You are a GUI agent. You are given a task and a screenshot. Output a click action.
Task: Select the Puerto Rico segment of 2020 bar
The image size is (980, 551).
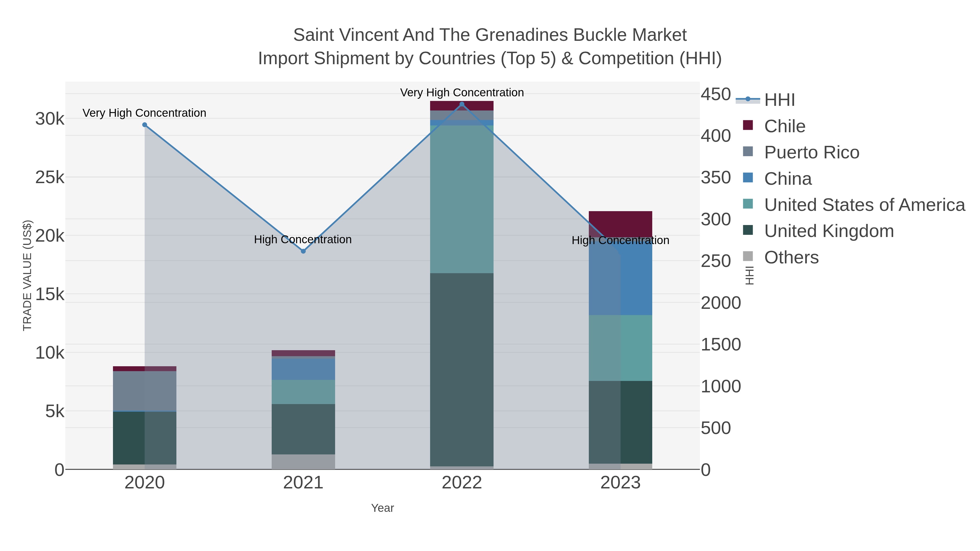(x=145, y=391)
